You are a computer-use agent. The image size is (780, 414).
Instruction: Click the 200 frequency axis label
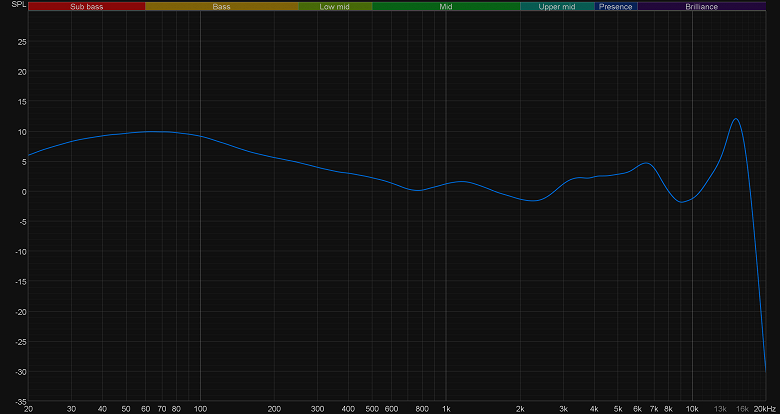274,409
